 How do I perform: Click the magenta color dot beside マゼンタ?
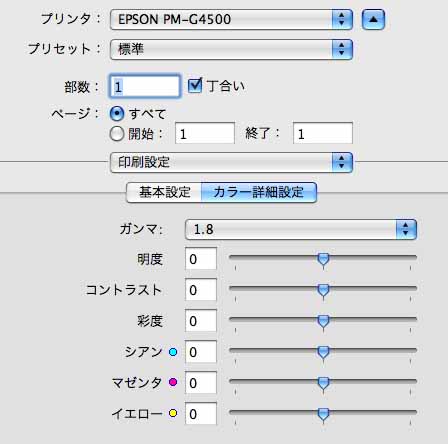pyautogui.click(x=173, y=382)
